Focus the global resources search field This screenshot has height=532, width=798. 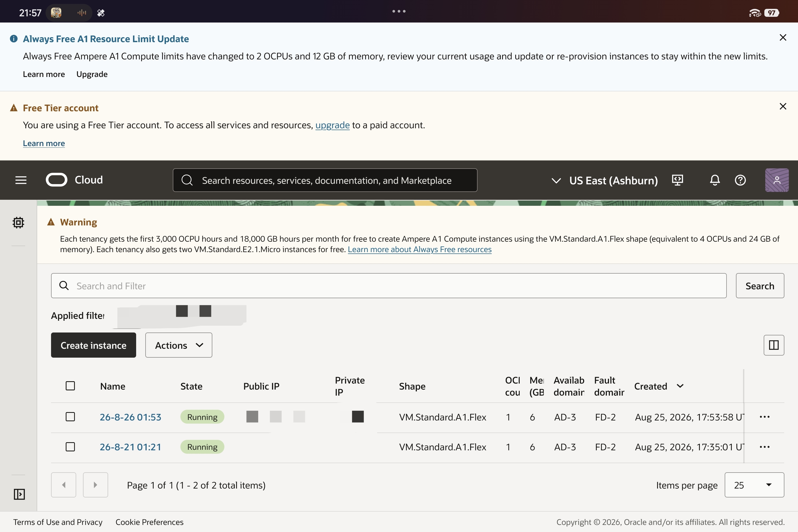click(x=325, y=180)
